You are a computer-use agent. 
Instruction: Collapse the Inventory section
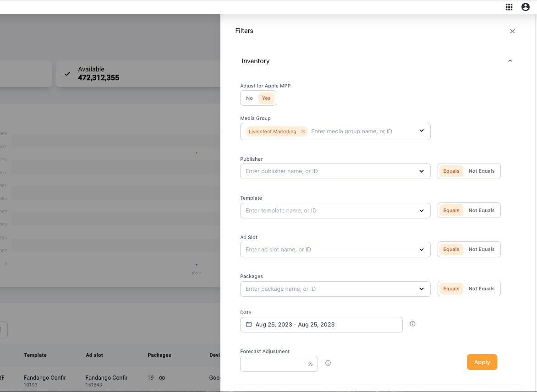click(510, 61)
